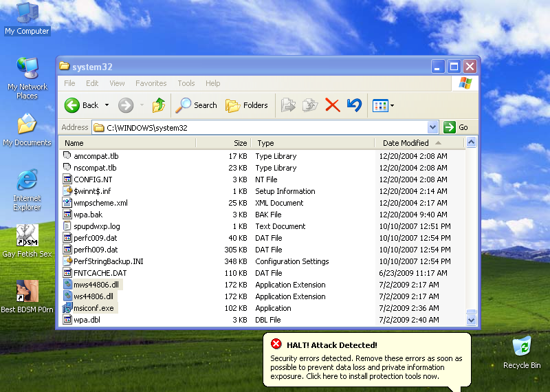Image resolution: width=550 pixels, height=392 pixels.
Task: Select the perfc009.dat file icon
Action: [x=67, y=237]
